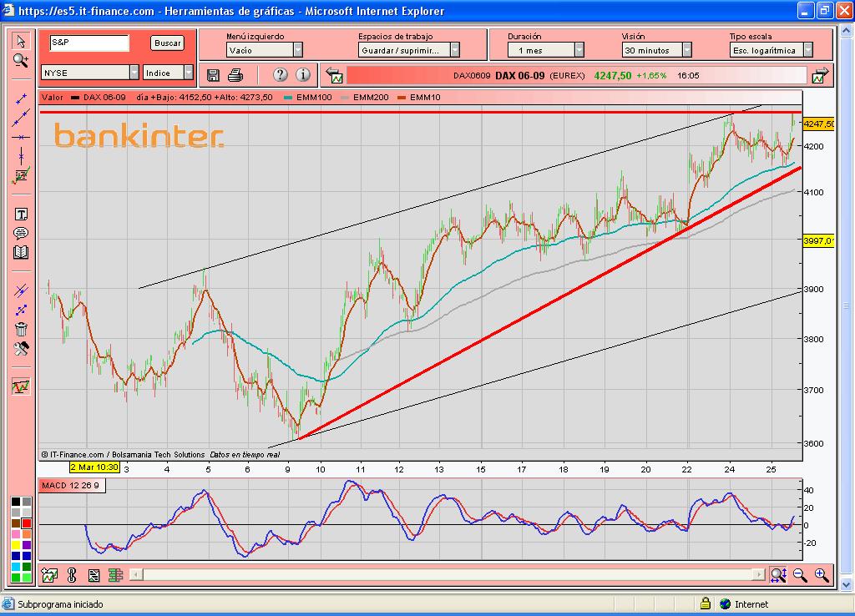
Task: Open help with the question mark icon
Action: click(281, 75)
